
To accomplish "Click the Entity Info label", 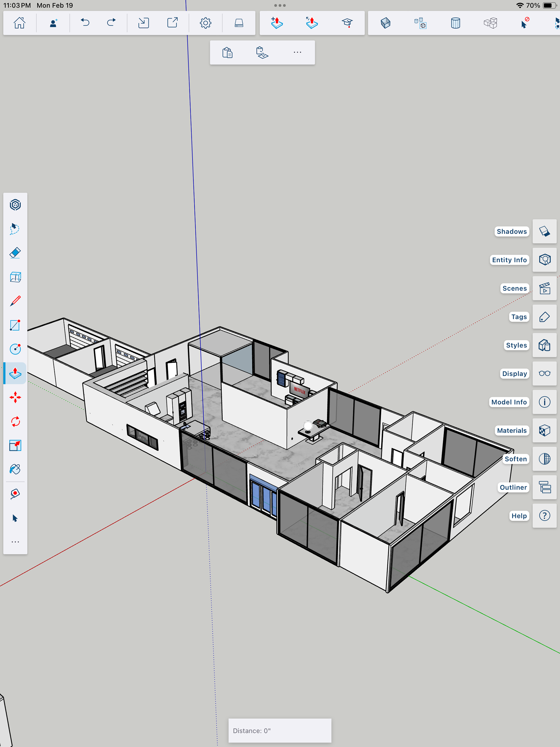I will pyautogui.click(x=509, y=260).
